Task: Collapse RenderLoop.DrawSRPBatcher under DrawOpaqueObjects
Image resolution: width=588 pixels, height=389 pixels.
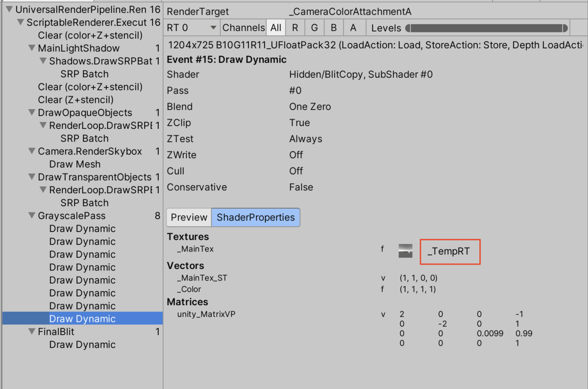Action: click(43, 125)
